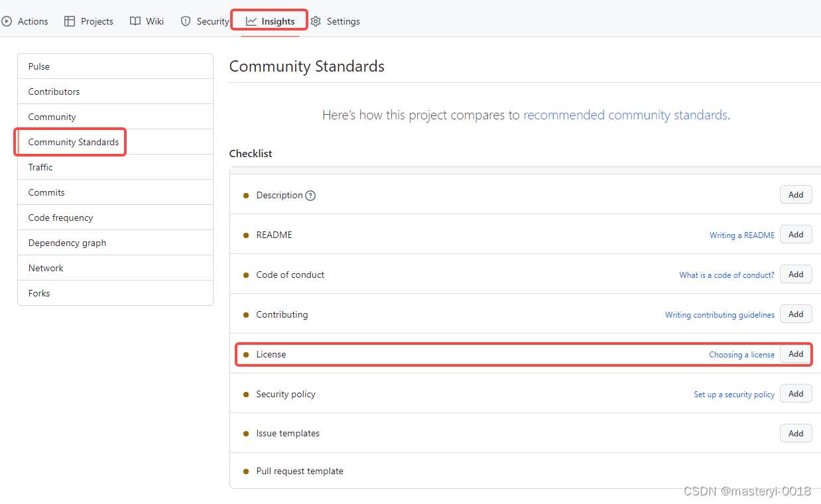Add a Code of conduct
821x504 pixels.
[x=796, y=275]
